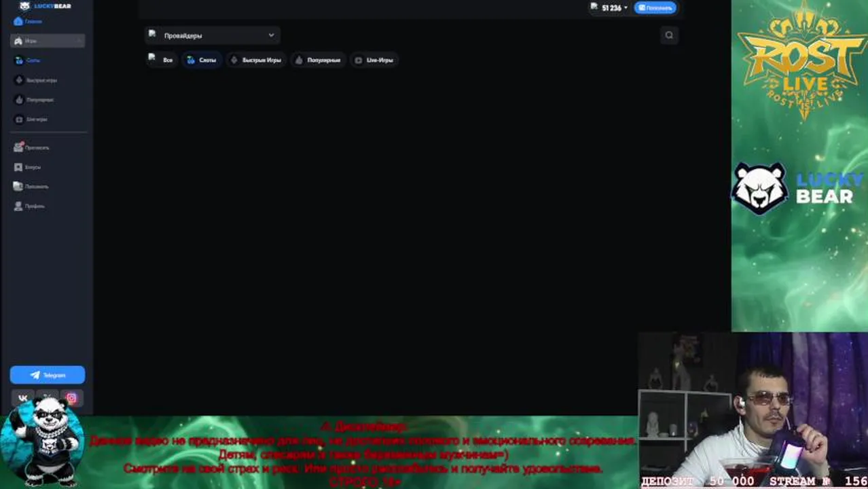The image size is (868, 489).
Task: Open the VK social icon
Action: [23, 398]
